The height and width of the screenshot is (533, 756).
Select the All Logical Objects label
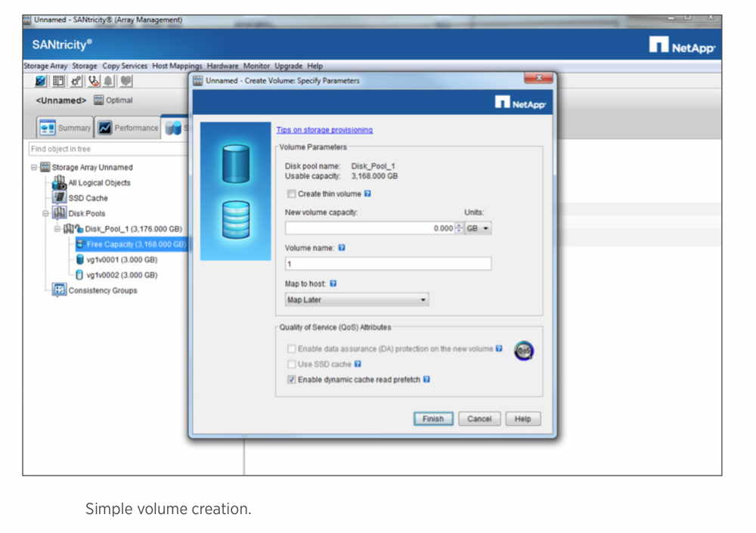99,183
